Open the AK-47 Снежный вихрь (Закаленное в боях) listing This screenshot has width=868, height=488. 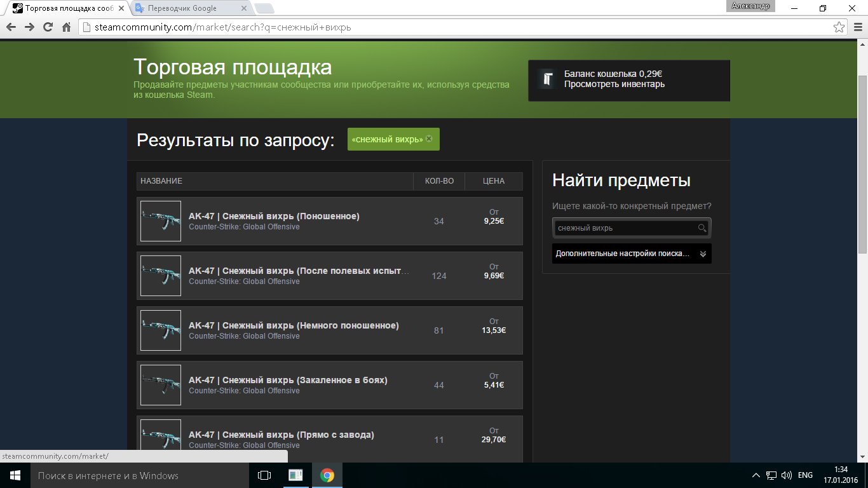pyautogui.click(x=330, y=385)
